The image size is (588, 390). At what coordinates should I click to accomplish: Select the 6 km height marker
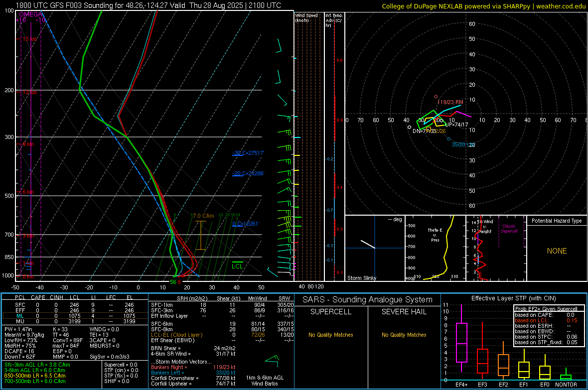[x=28, y=192]
